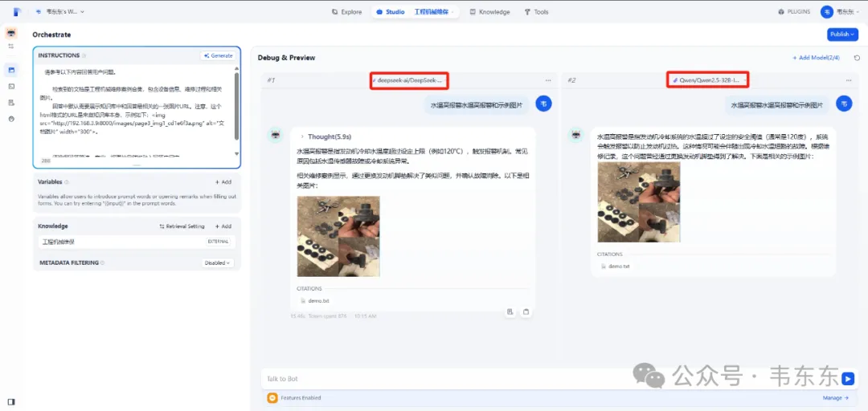Image resolution: width=868 pixels, height=411 pixels.
Task: Click the instructions editor vertical scrollbar
Action: pyautogui.click(x=237, y=106)
